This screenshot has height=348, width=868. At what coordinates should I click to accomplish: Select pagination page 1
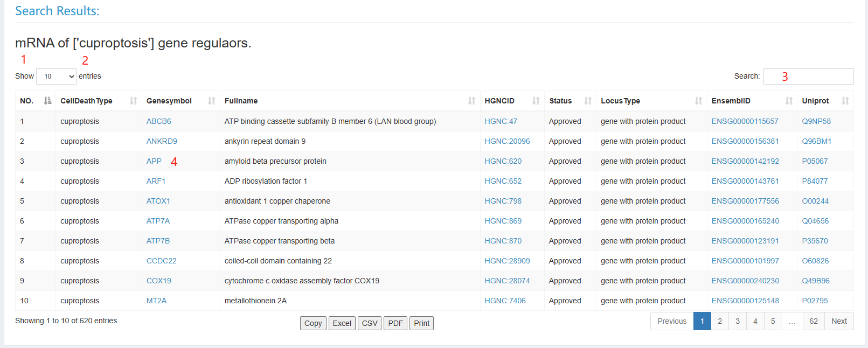tap(702, 321)
